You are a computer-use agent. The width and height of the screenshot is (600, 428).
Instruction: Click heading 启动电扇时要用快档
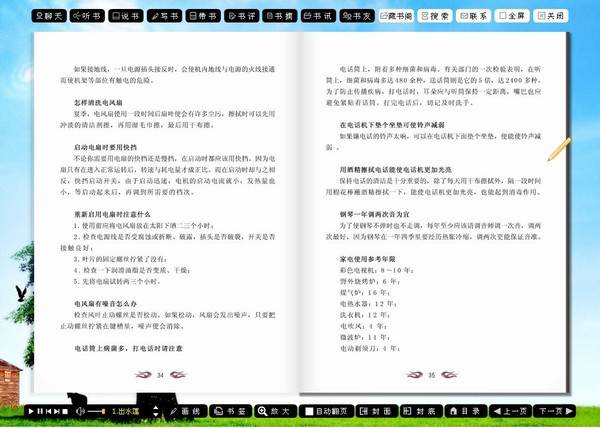click(x=105, y=148)
